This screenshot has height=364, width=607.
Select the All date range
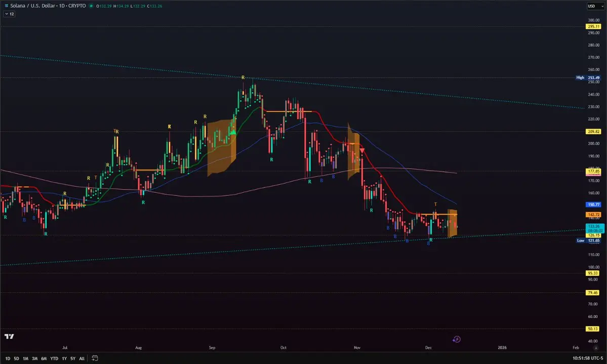click(82, 358)
